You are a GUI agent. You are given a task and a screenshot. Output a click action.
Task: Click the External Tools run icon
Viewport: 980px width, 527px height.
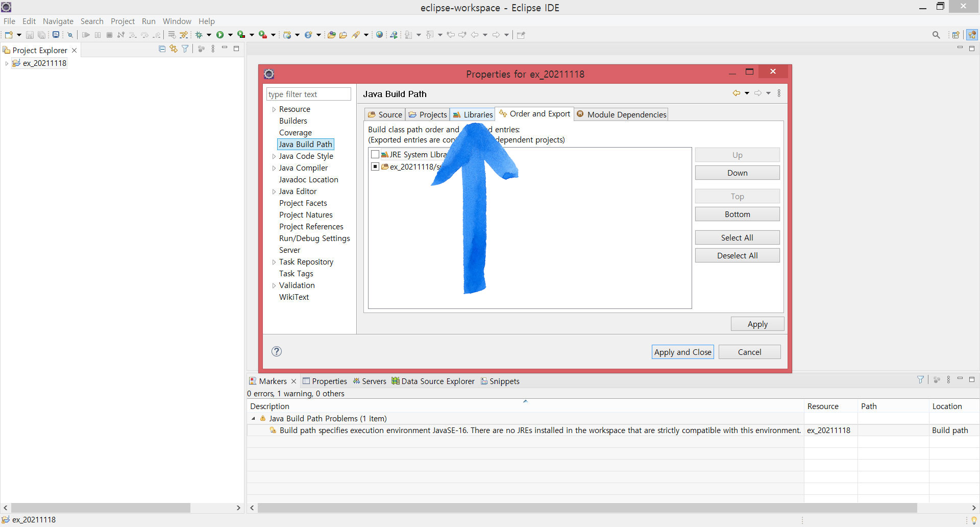point(263,35)
